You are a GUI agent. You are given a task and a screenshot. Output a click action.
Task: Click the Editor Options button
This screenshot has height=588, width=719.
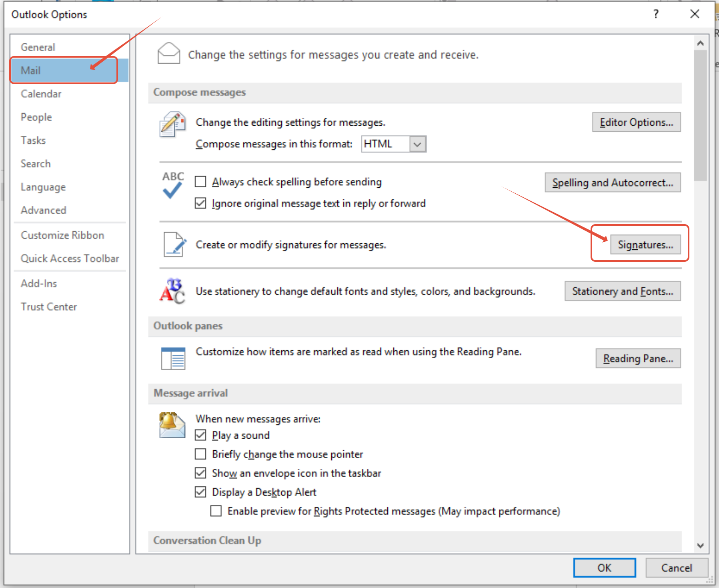tap(636, 122)
